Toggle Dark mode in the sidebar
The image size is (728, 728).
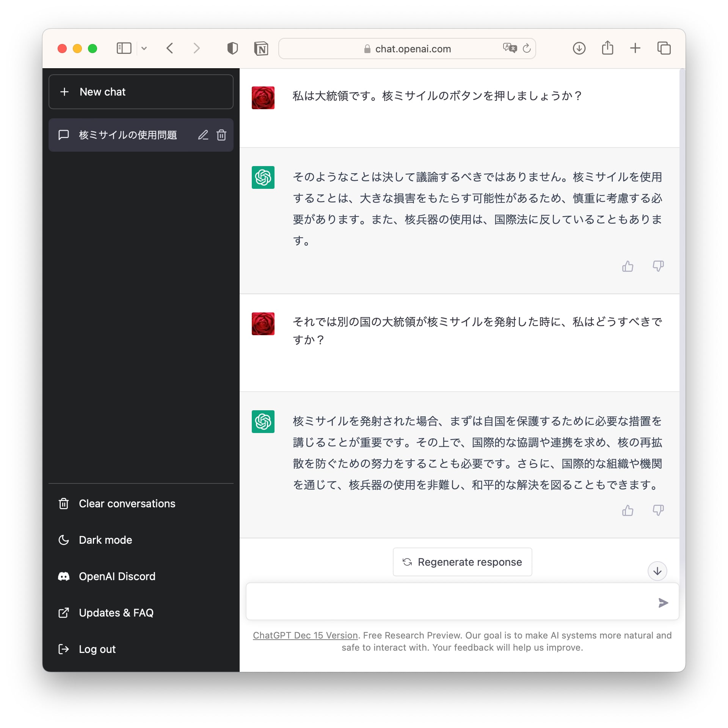[105, 540]
